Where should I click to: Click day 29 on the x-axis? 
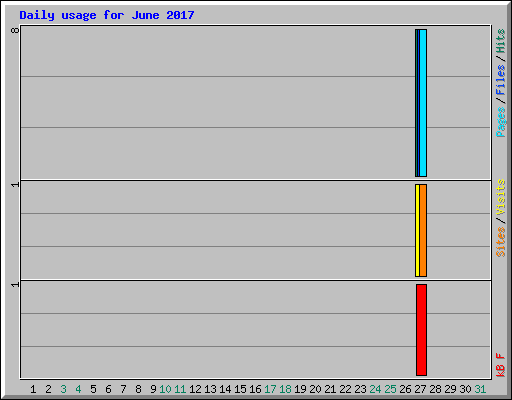450,389
